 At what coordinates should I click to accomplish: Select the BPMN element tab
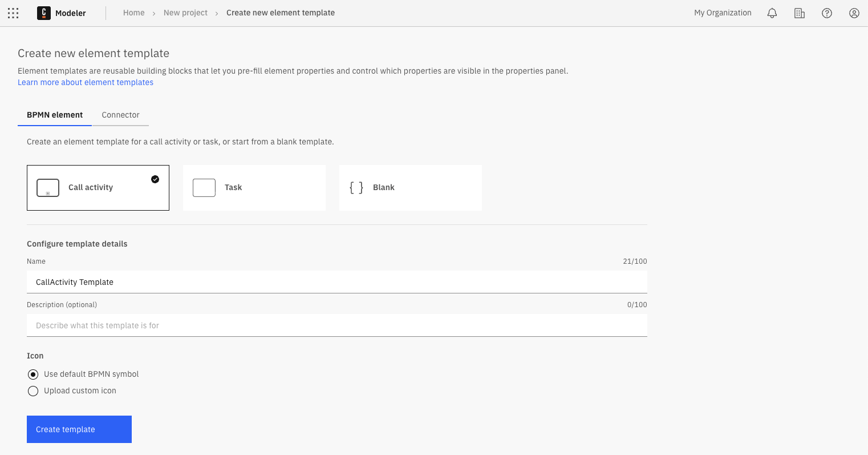pyautogui.click(x=55, y=115)
